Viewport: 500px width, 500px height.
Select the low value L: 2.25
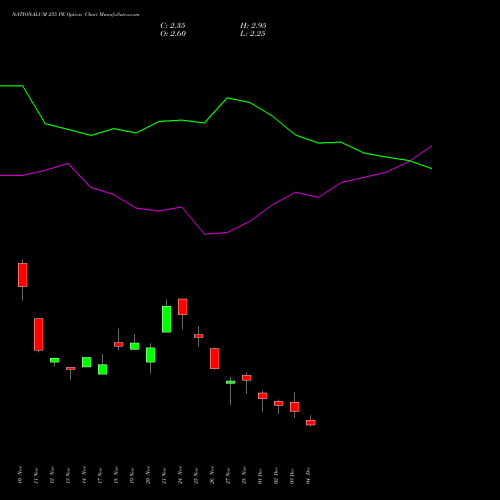[253, 34]
